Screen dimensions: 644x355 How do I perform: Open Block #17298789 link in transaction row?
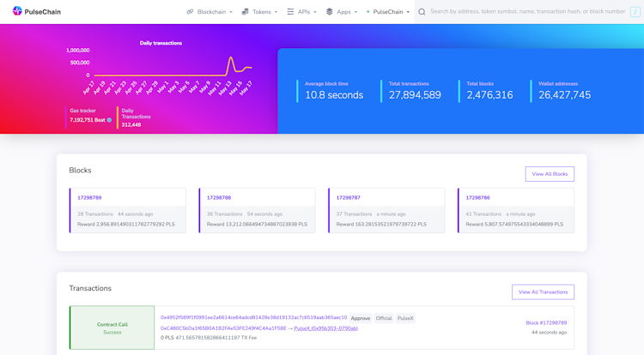coord(546,323)
